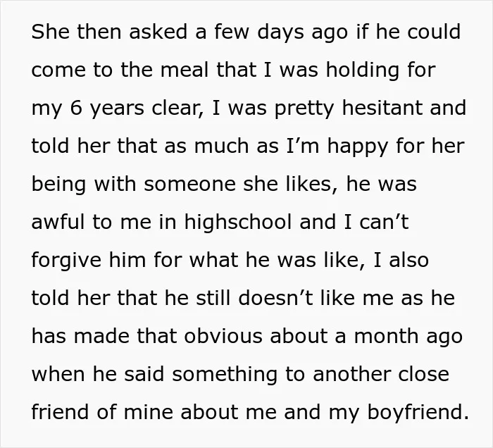Click the word "She" starting the paragraph
The height and width of the screenshot is (448, 493).
[x=50, y=32]
